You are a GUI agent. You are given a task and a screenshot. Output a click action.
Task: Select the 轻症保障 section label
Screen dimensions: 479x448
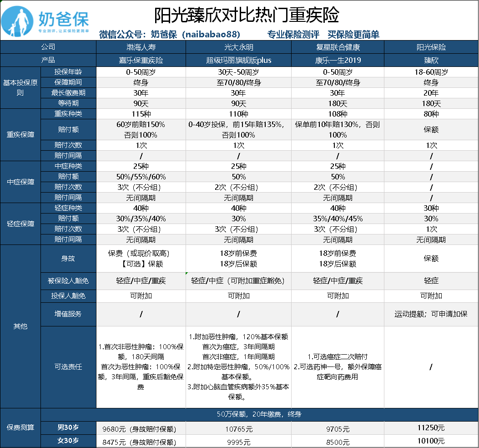(x=20, y=224)
